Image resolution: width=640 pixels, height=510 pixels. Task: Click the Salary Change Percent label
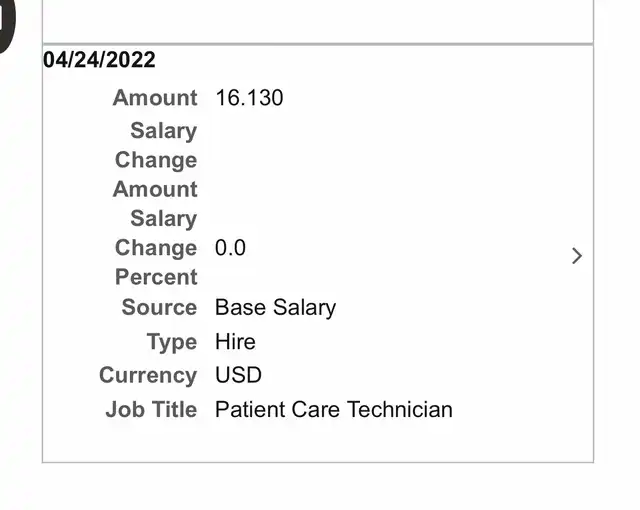(156, 248)
